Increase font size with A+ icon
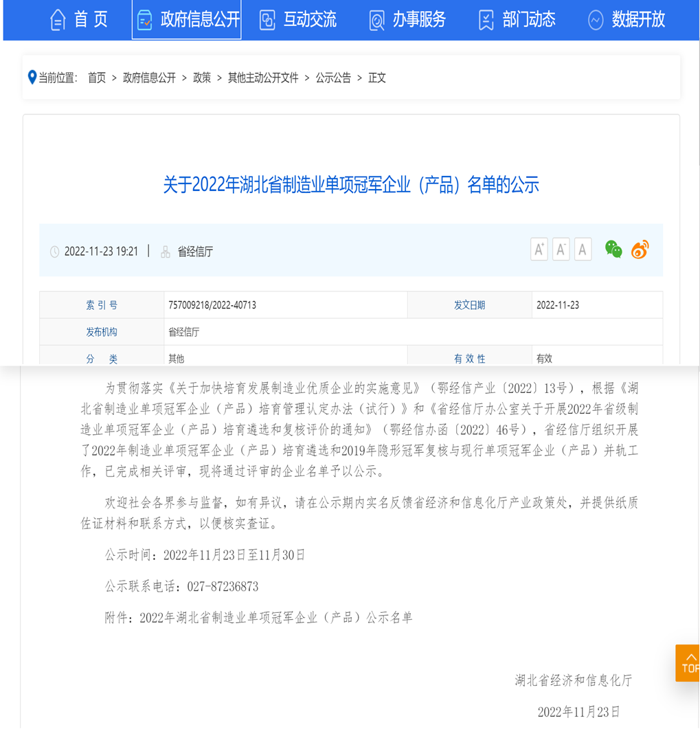The width and height of the screenshot is (700, 729). (x=539, y=249)
